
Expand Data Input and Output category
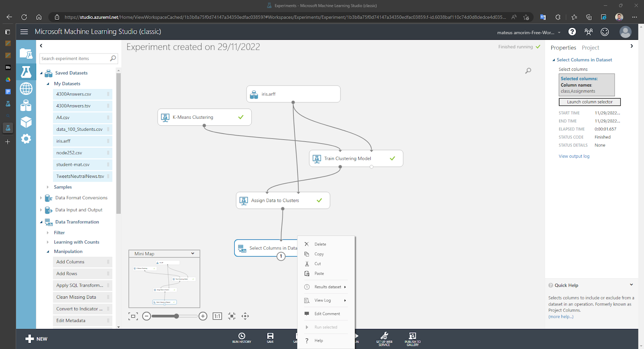coord(41,210)
